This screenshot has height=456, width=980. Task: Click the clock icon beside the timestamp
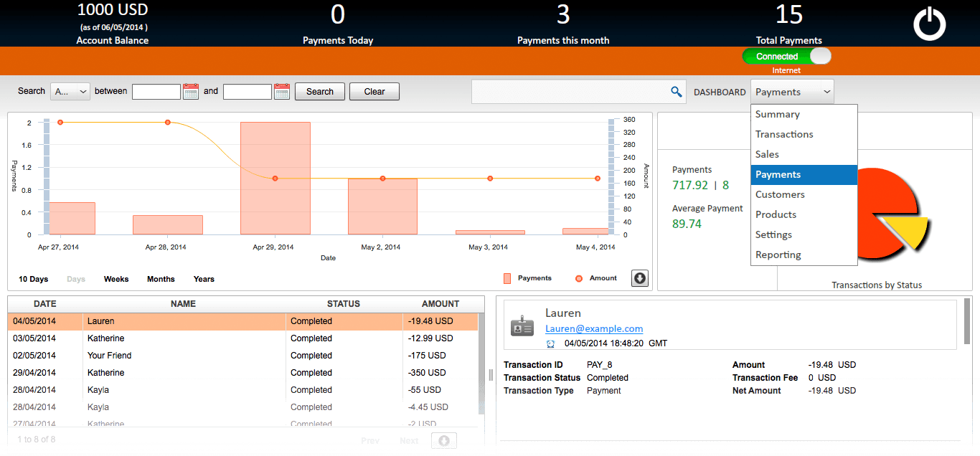pyautogui.click(x=550, y=344)
